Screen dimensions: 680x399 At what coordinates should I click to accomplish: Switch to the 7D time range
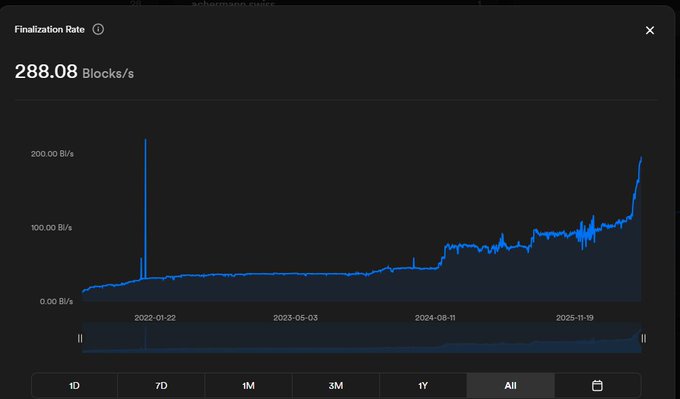click(x=161, y=386)
